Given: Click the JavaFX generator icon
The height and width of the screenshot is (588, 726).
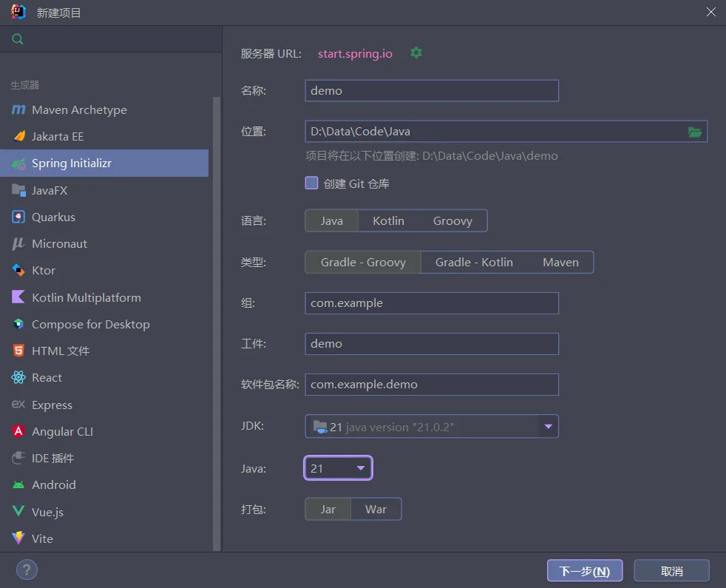Looking at the screenshot, I should coord(18,190).
